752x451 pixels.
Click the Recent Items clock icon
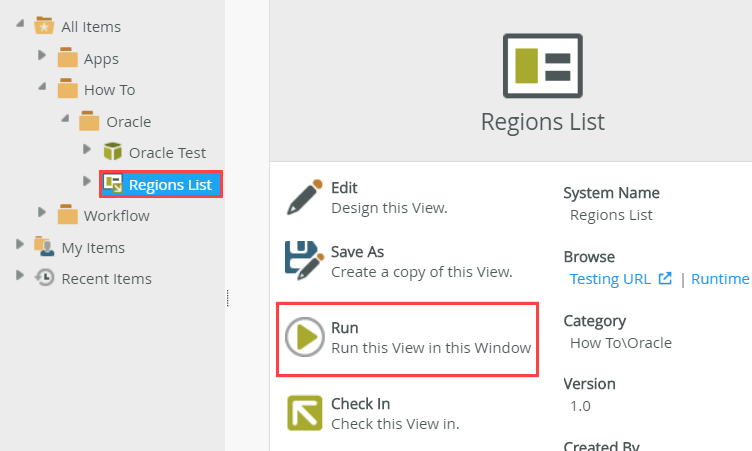[x=45, y=278]
